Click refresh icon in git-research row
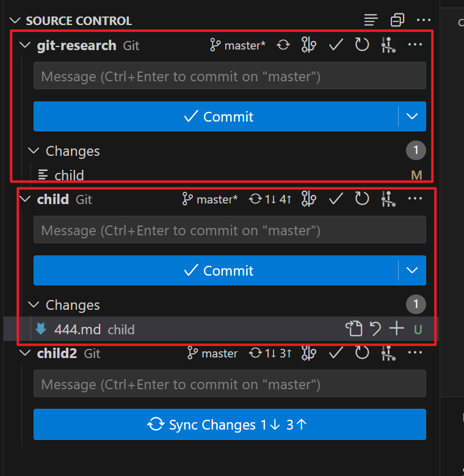The height and width of the screenshot is (476, 464). pyautogui.click(x=362, y=45)
